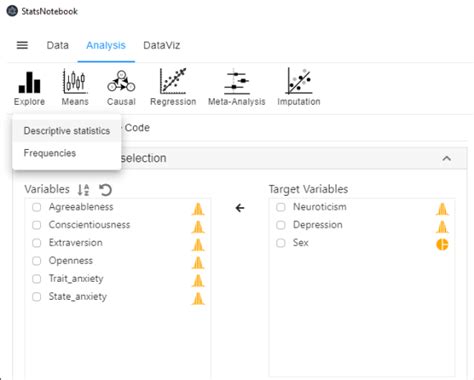The image size is (474, 380).
Task: Switch to the Data tab
Action: coord(58,45)
